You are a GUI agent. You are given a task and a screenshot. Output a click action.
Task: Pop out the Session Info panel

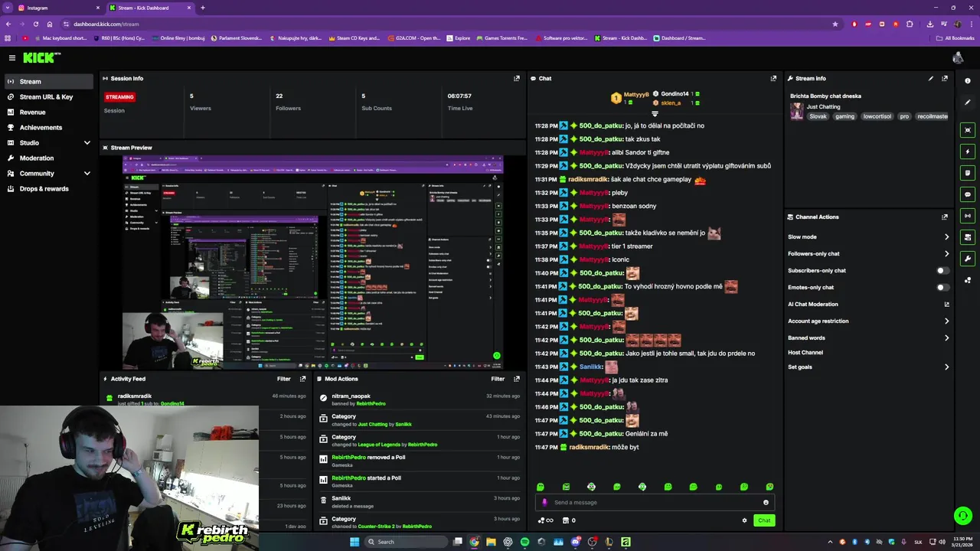517,78
